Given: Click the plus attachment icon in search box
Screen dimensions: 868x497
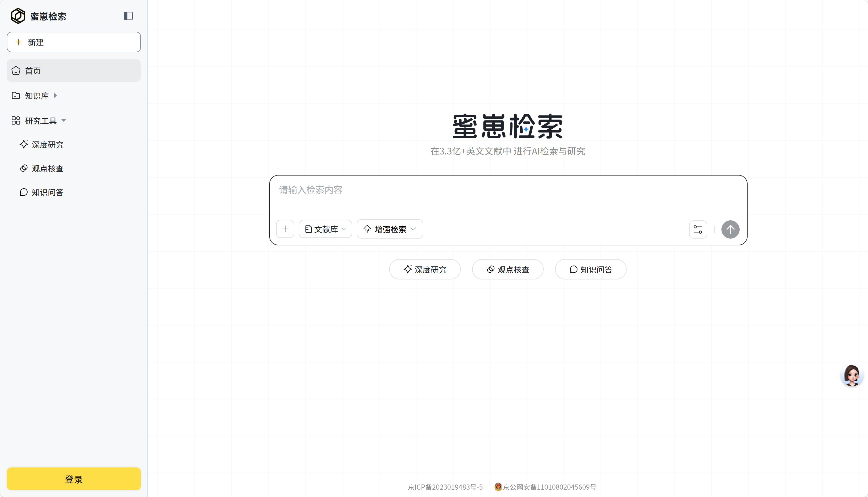Looking at the screenshot, I should [285, 229].
